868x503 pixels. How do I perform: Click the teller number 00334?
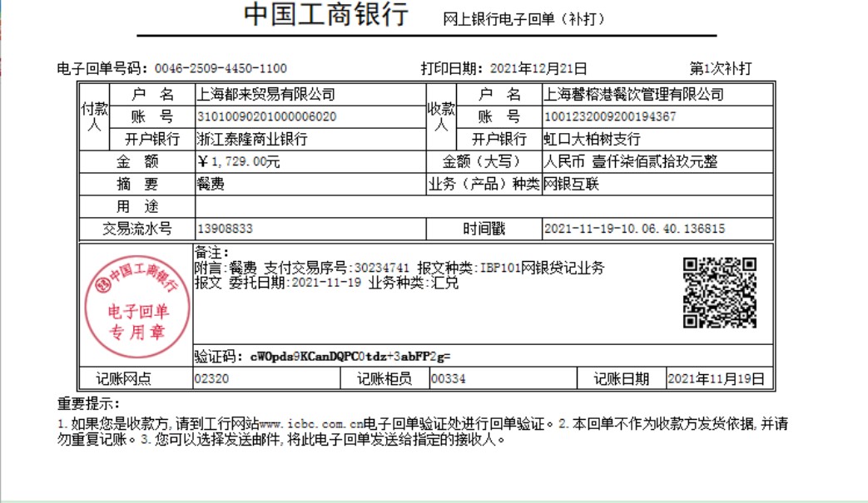coord(448,379)
